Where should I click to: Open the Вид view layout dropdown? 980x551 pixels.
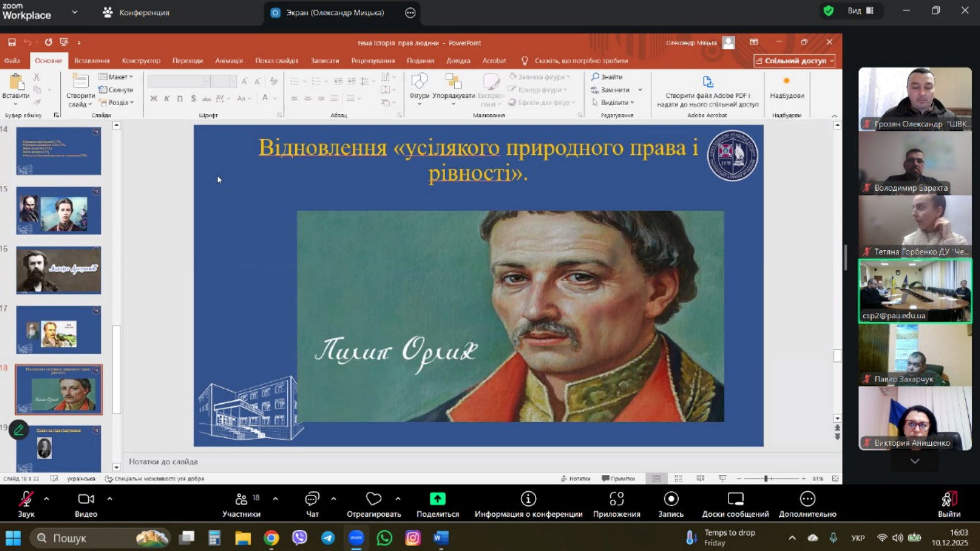860,11
